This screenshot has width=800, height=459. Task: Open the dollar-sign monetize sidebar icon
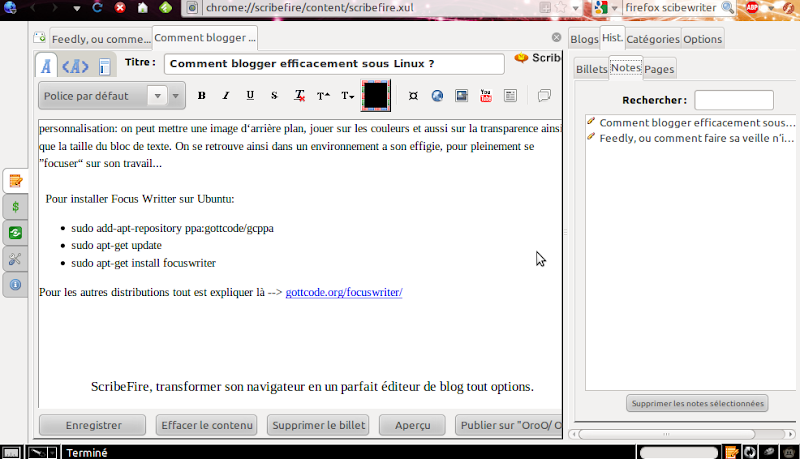tap(15, 207)
